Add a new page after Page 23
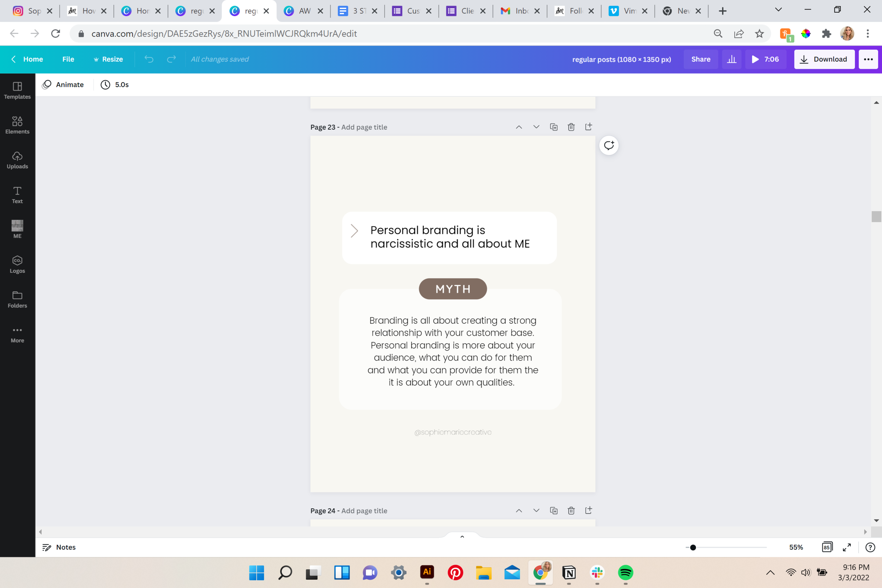The width and height of the screenshot is (882, 588). (588, 127)
